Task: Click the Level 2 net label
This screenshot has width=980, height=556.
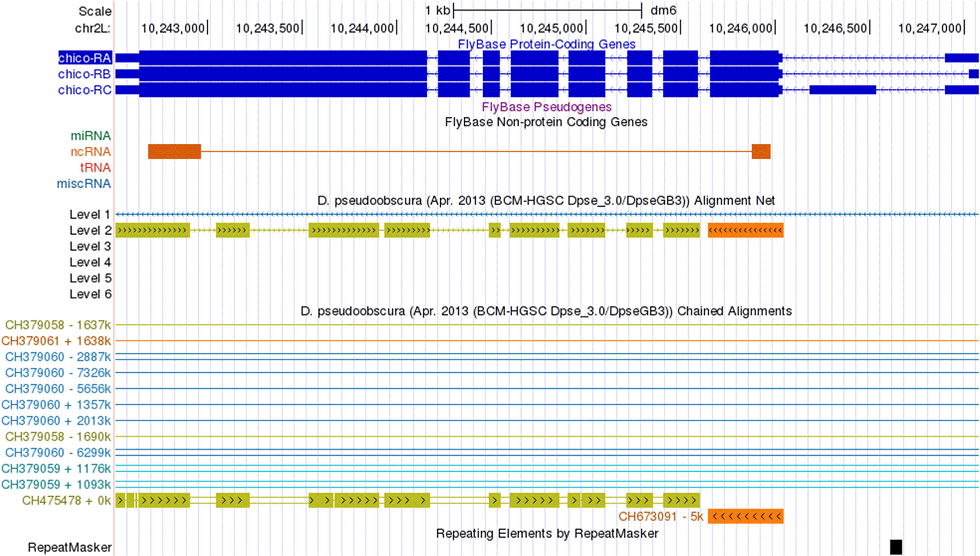Action: 90,230
